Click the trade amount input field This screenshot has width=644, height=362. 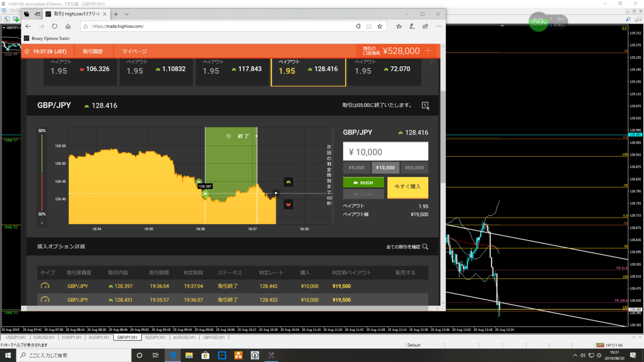pyautogui.click(x=385, y=152)
